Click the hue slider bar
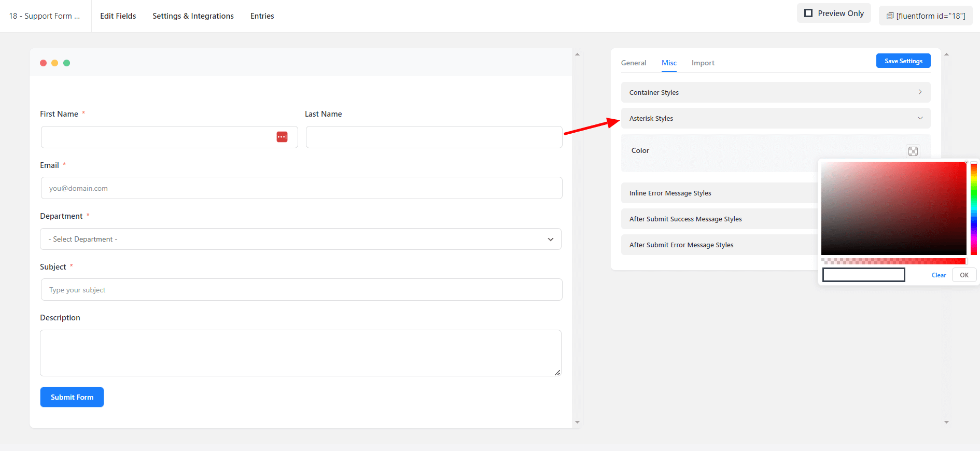 (973, 208)
